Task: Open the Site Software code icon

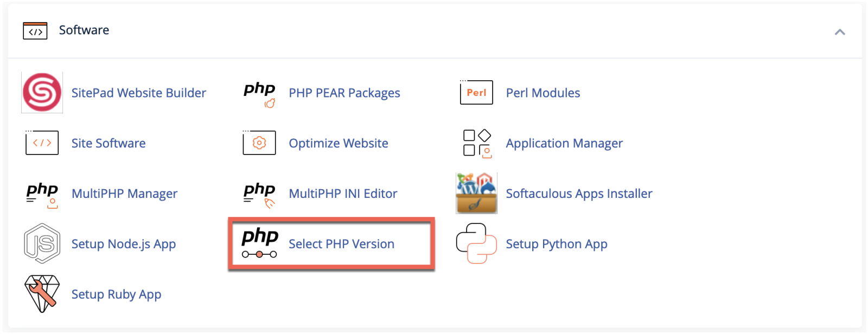Action: tap(42, 143)
